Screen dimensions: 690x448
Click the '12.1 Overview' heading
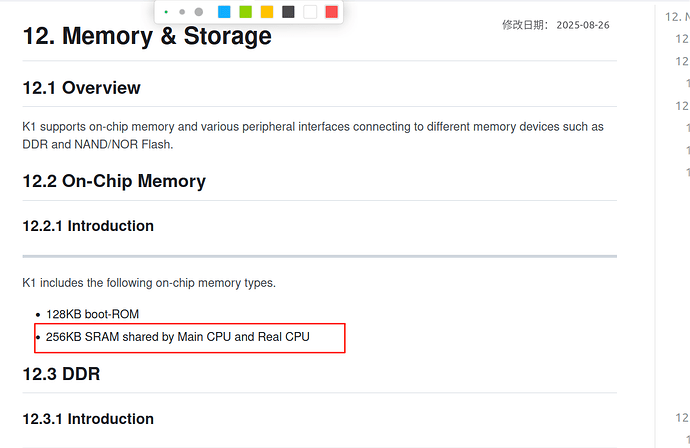tap(81, 88)
